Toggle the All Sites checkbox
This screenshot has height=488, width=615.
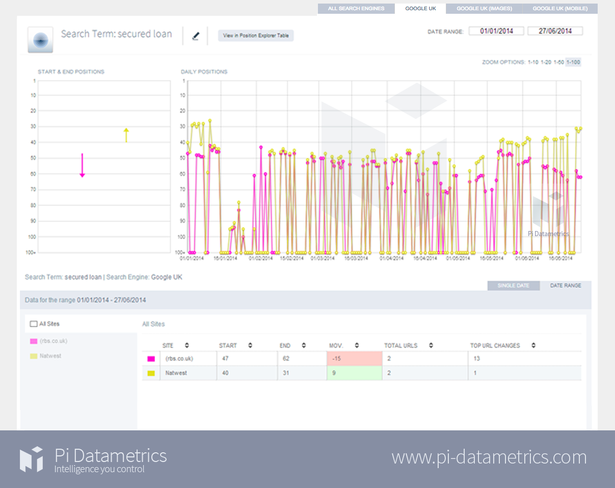click(34, 324)
